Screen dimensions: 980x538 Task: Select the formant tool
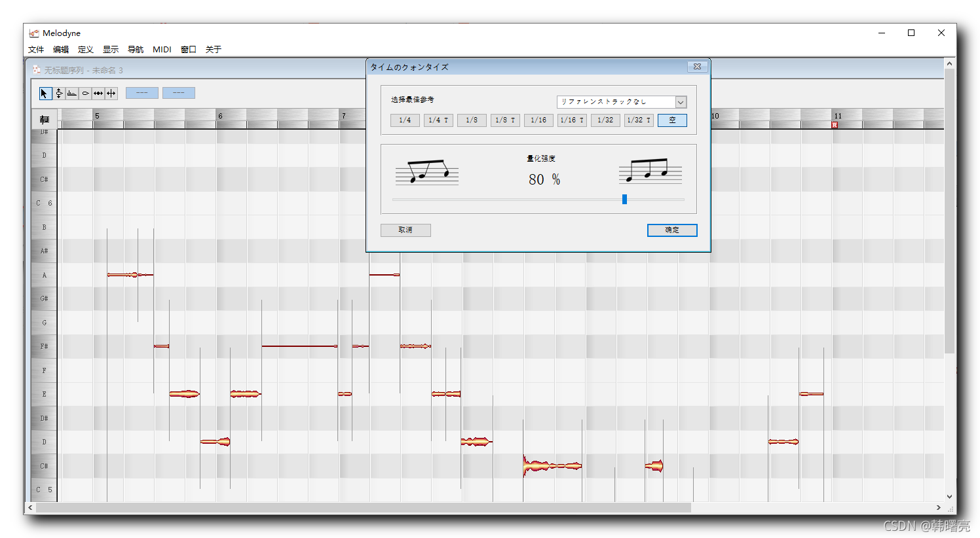[72, 94]
